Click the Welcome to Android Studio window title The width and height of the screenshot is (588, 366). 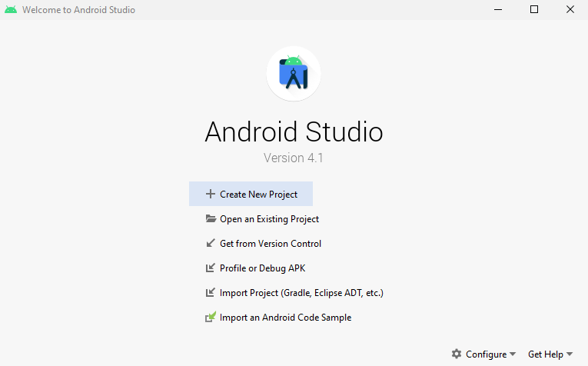coord(78,10)
